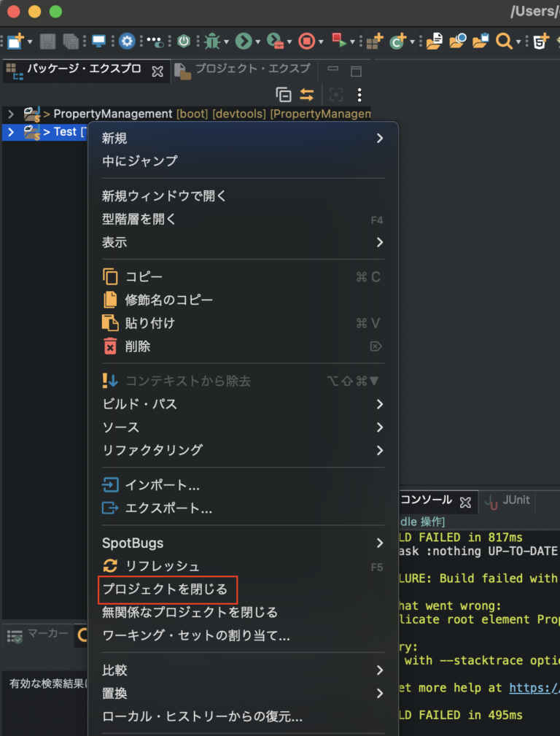Choose 新規ウィンドウで開く
This screenshot has height=736, width=560.
[x=243, y=195]
